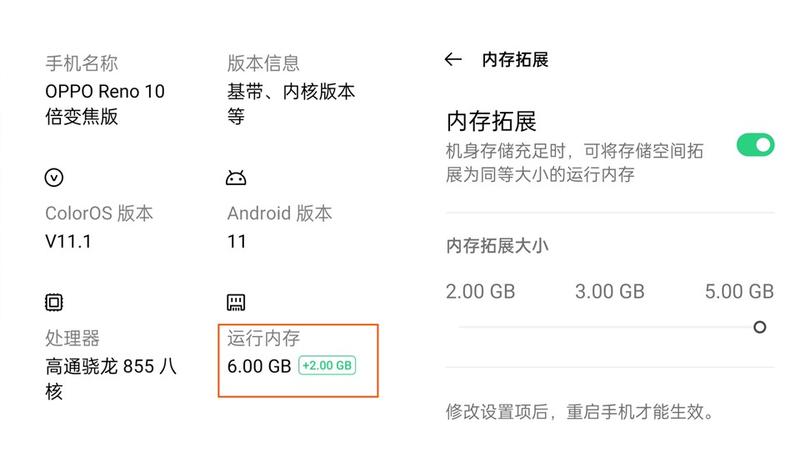
Task: Tap 处理器 高通骁龙 855 entry
Action: [111, 364]
